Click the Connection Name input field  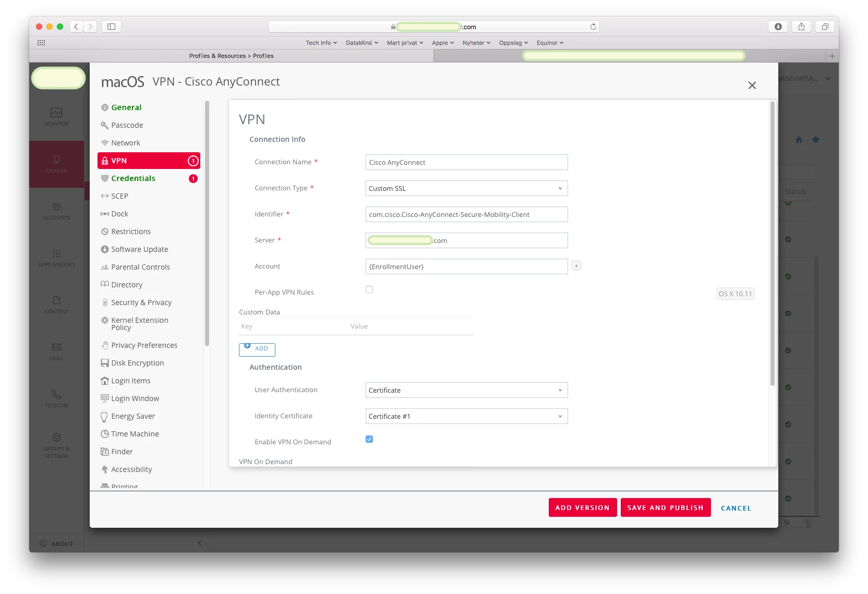[x=466, y=162]
